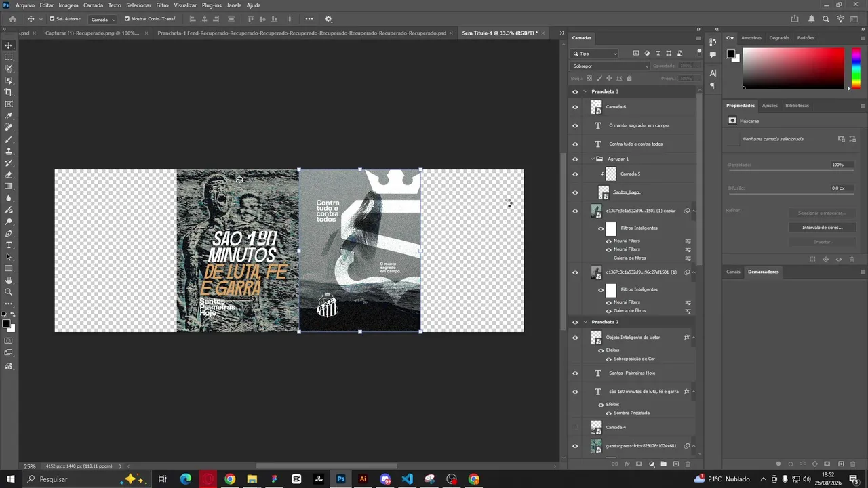Click the delete layer trash icon
Image resolution: width=868 pixels, height=488 pixels.
coord(688,464)
